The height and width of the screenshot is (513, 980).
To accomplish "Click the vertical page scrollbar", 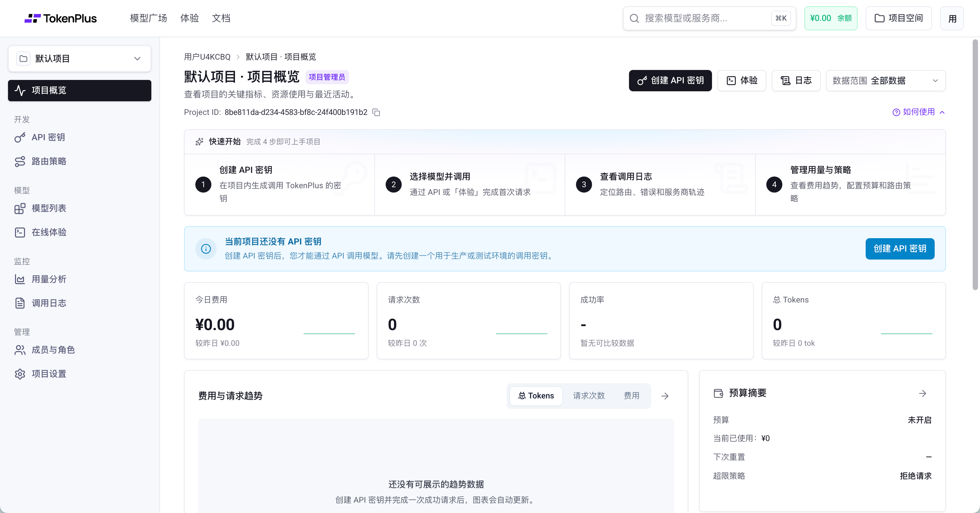I will coord(975,165).
